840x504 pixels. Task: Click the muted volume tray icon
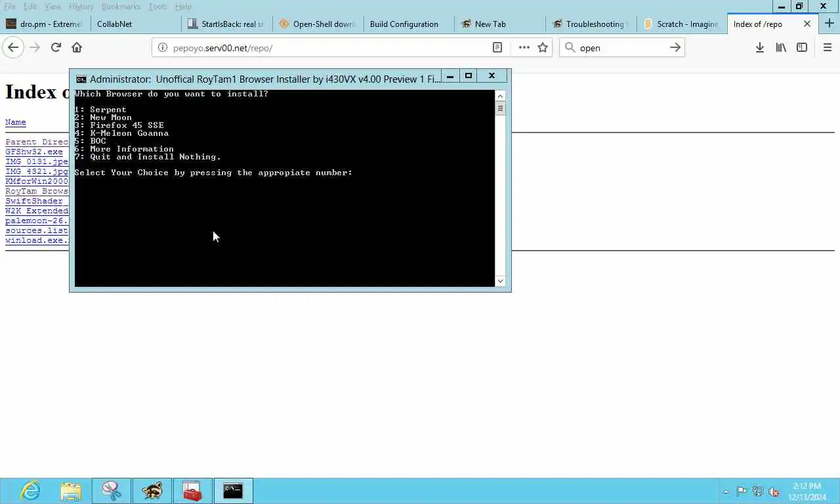(774, 492)
